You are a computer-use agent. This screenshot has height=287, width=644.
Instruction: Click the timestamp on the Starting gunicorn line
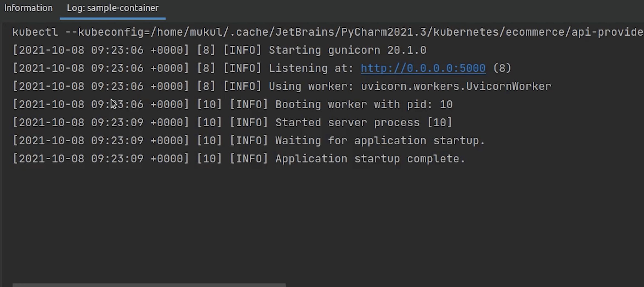tap(101, 50)
